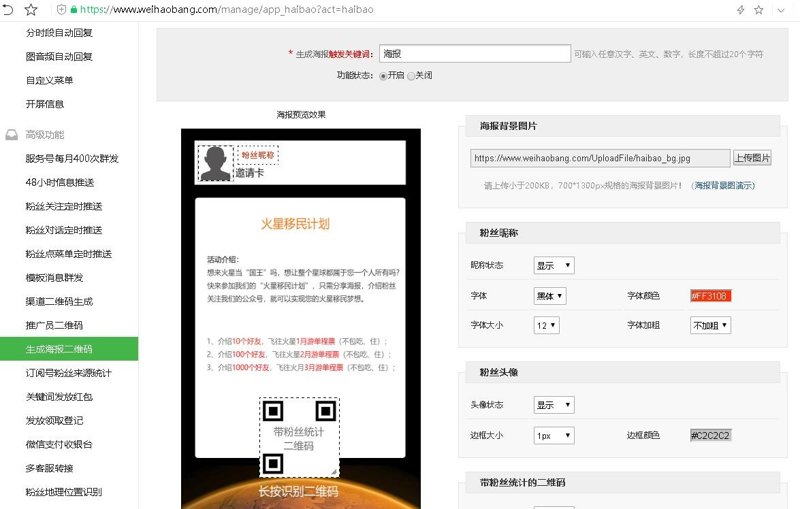Open 渠道二维码生成 in the sidebar

click(x=59, y=301)
